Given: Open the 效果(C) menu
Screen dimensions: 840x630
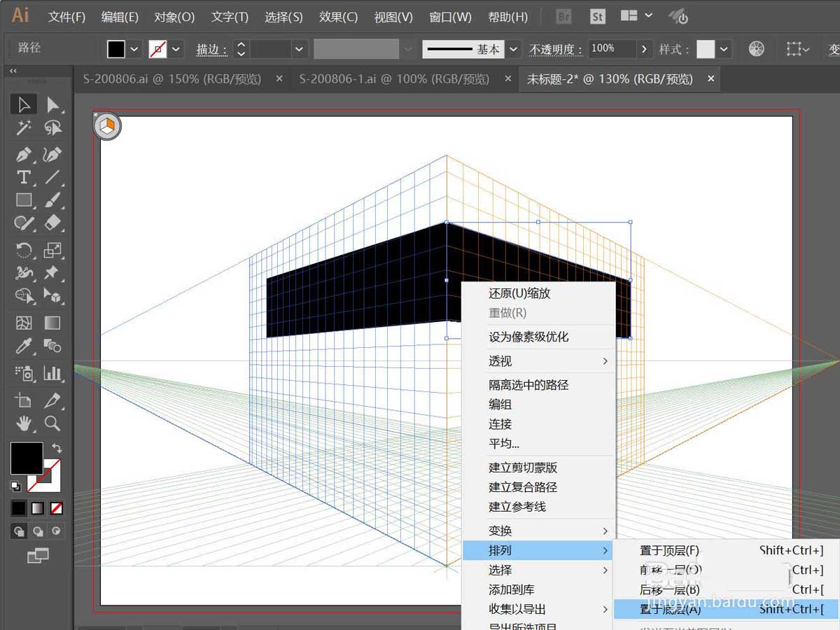Looking at the screenshot, I should [x=338, y=17].
